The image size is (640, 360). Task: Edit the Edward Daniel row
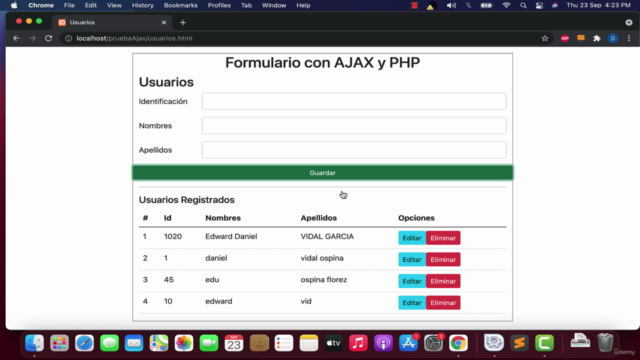point(412,238)
